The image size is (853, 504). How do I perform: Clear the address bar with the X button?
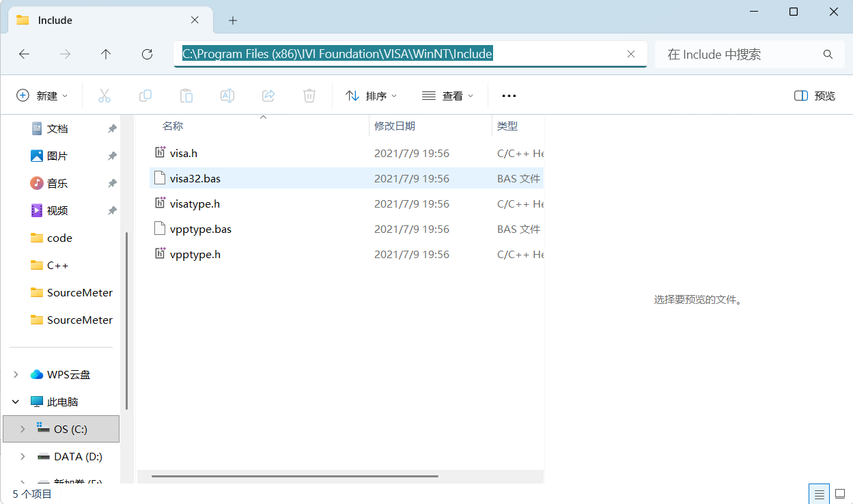coord(631,54)
